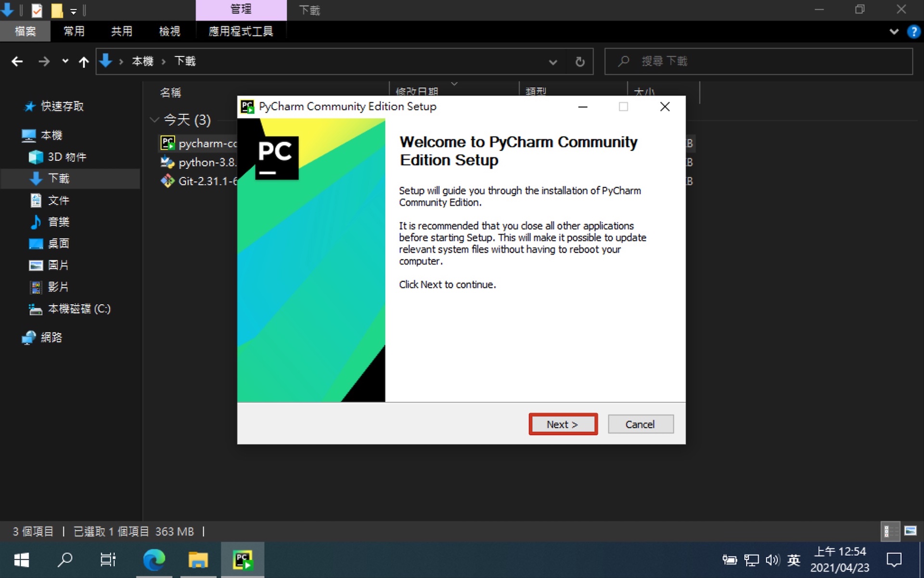This screenshot has width=924, height=578.
Task: Go back in File Explorer
Action: pos(17,61)
